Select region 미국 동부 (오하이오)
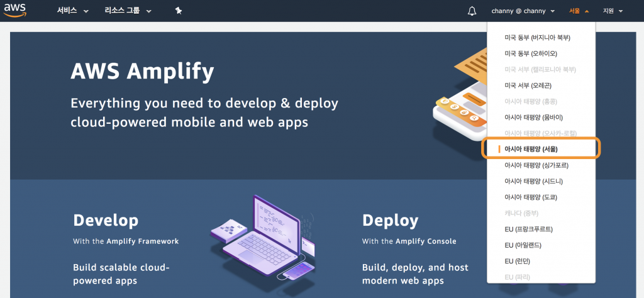The width and height of the screenshot is (644, 298). click(531, 54)
